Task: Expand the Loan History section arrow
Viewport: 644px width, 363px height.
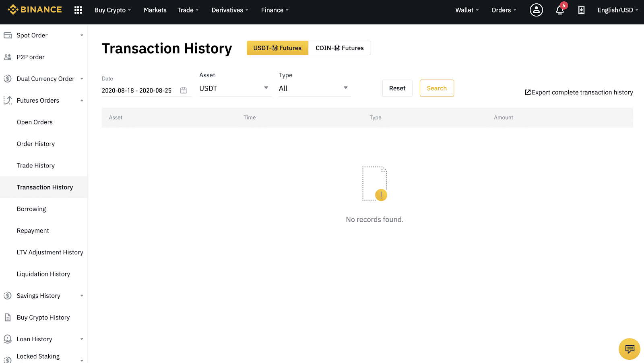Action: (82, 339)
